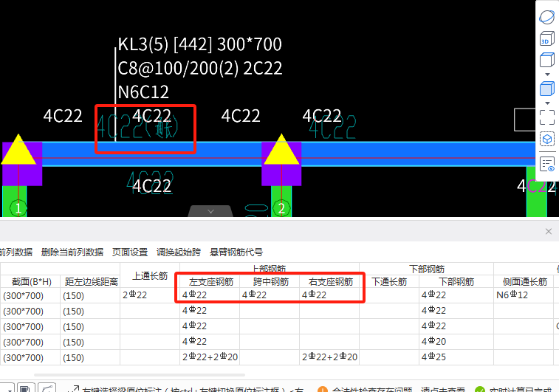Click the 跨中钢筋 column header
The width and height of the screenshot is (559, 392).
271,282
